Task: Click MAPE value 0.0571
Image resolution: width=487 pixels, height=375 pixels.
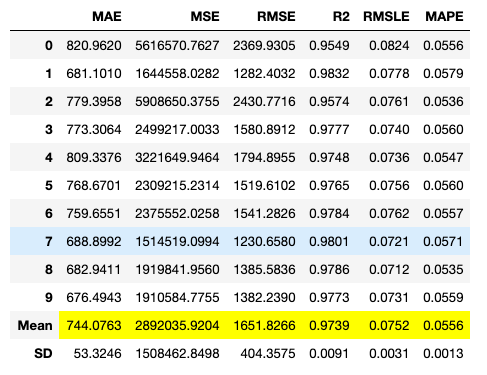Action: tap(443, 241)
